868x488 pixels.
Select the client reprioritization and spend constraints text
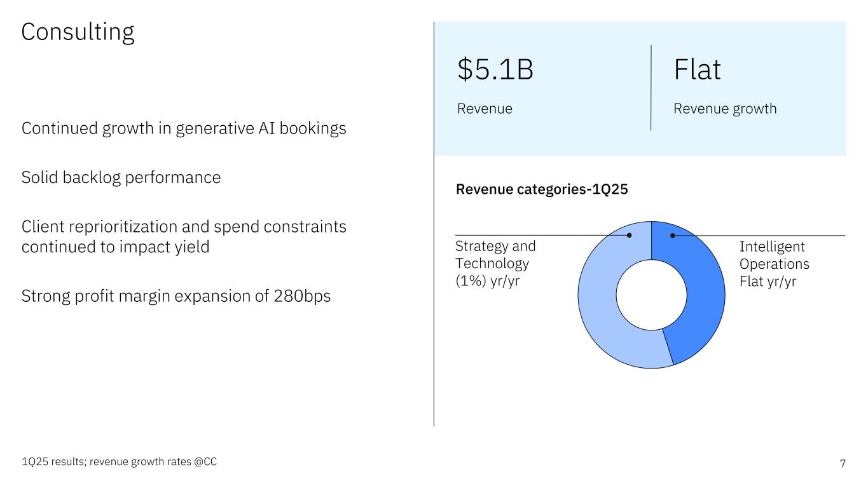pos(184,236)
